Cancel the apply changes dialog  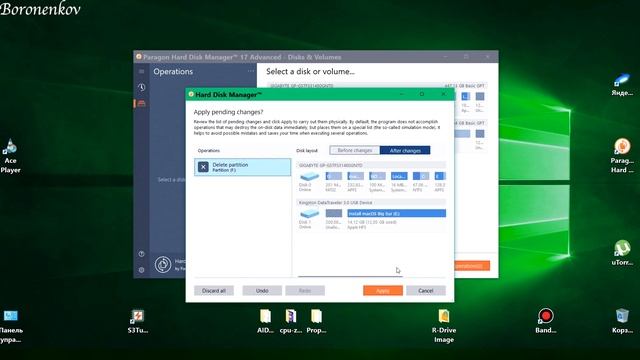click(x=426, y=291)
